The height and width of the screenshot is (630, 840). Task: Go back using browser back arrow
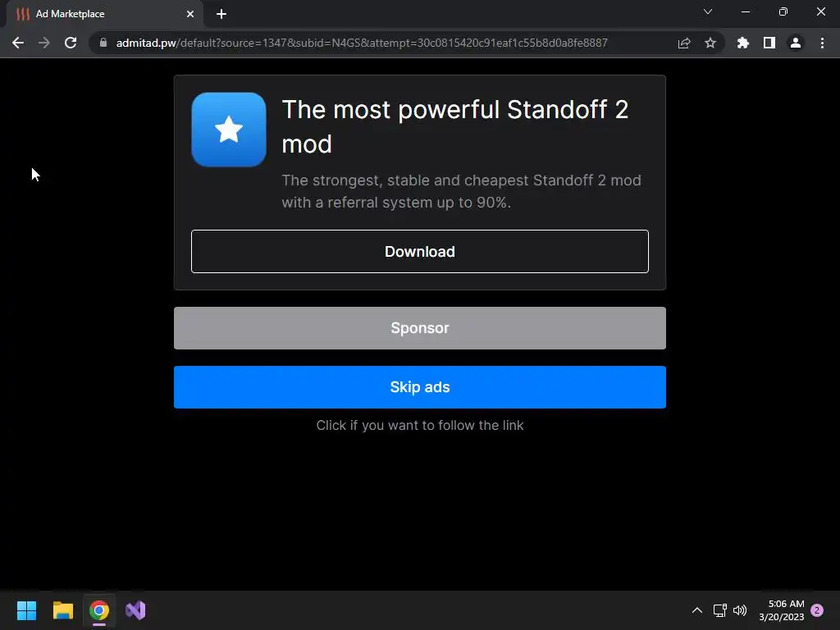coord(18,43)
